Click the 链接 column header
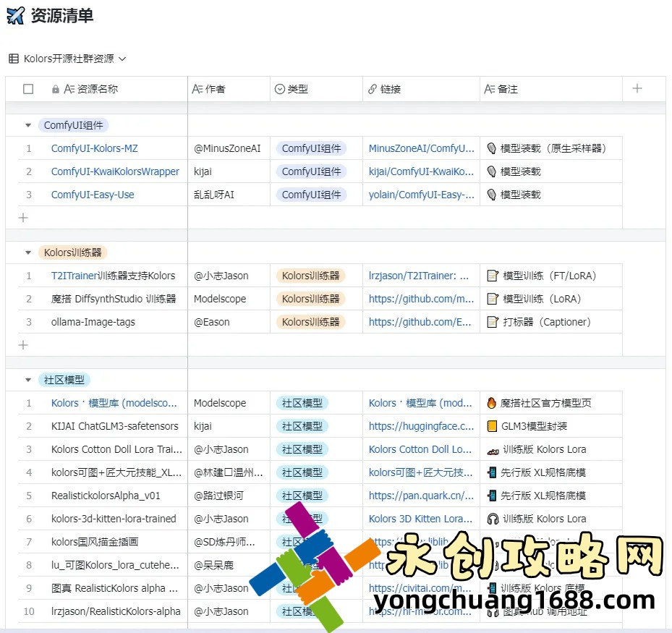The height and width of the screenshot is (633, 672). [x=421, y=89]
